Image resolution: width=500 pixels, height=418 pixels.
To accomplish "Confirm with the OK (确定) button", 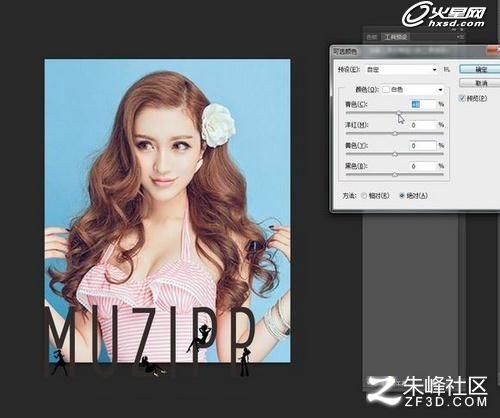I will coord(480,69).
